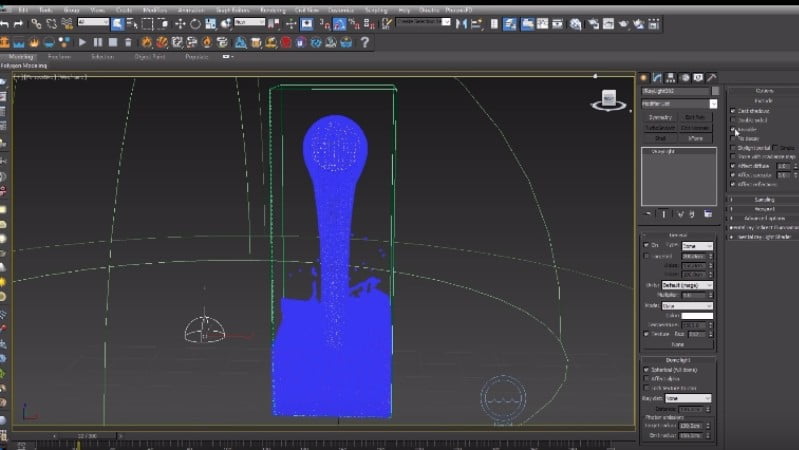799x450 pixels.
Task: Click the Undo arrow in main toolbar
Action: click(x=5, y=23)
